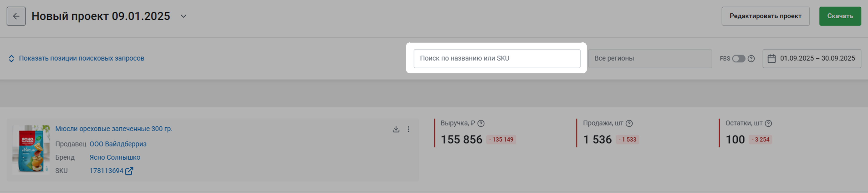Image resolution: width=868 pixels, height=193 pixels.
Task: Click the help icon next to FBS
Action: tap(751, 59)
